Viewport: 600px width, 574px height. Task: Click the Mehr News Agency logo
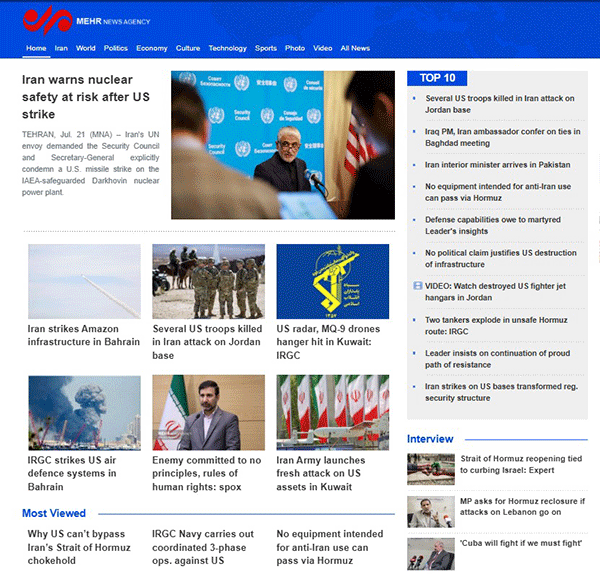[x=86, y=21]
